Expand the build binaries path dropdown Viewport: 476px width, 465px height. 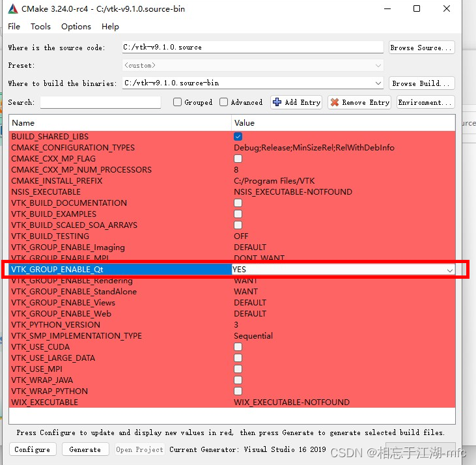pos(378,83)
